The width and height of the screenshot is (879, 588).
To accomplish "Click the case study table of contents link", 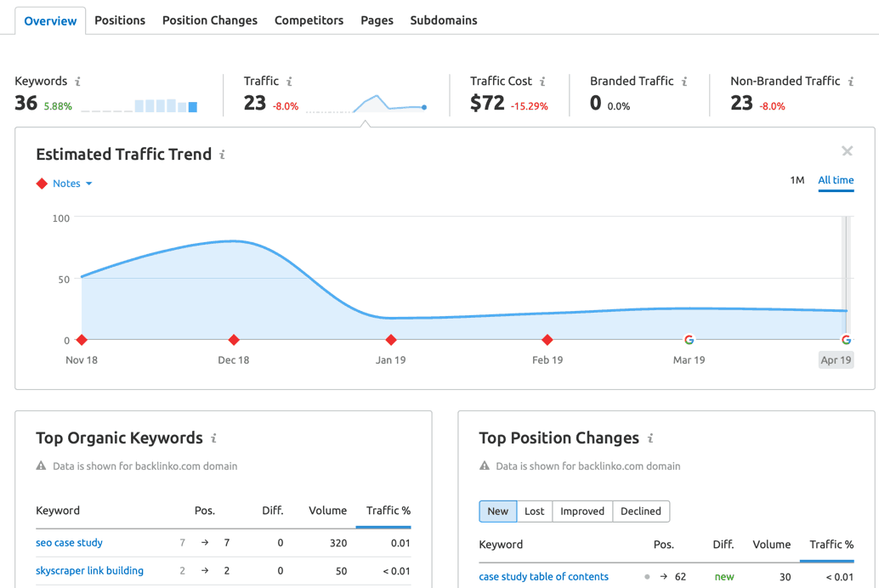I will coord(544,576).
